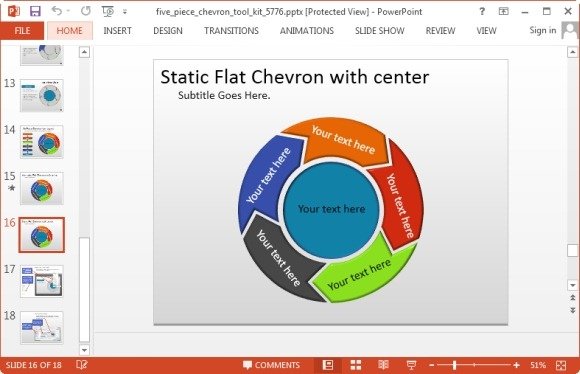Viewport: 580px width, 374px height.
Task: Switch to Reading View
Action: (384, 365)
